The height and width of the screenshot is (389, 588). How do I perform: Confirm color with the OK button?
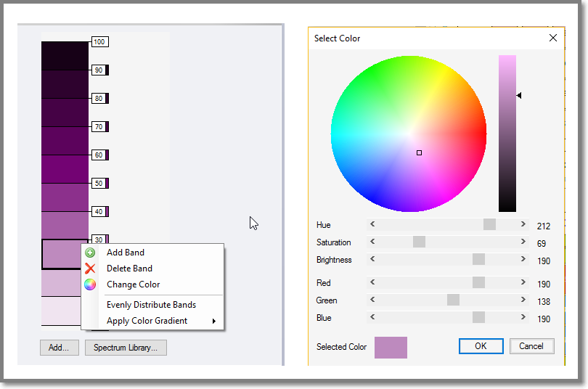pos(481,346)
